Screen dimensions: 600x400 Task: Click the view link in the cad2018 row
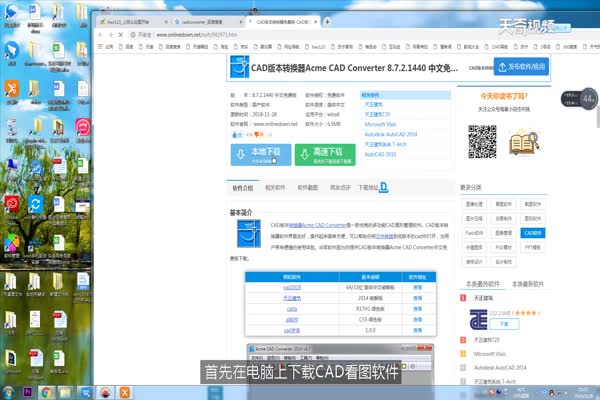coord(417,287)
